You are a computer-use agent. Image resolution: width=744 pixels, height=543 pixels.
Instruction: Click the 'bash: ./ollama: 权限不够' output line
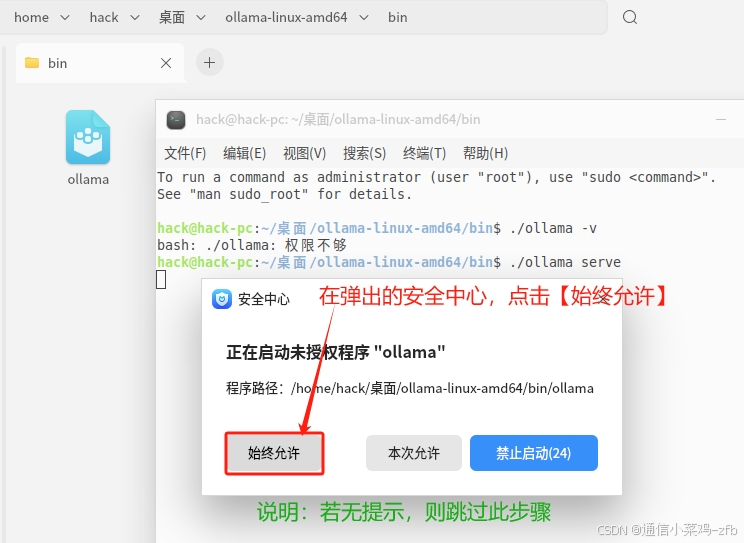pos(252,245)
